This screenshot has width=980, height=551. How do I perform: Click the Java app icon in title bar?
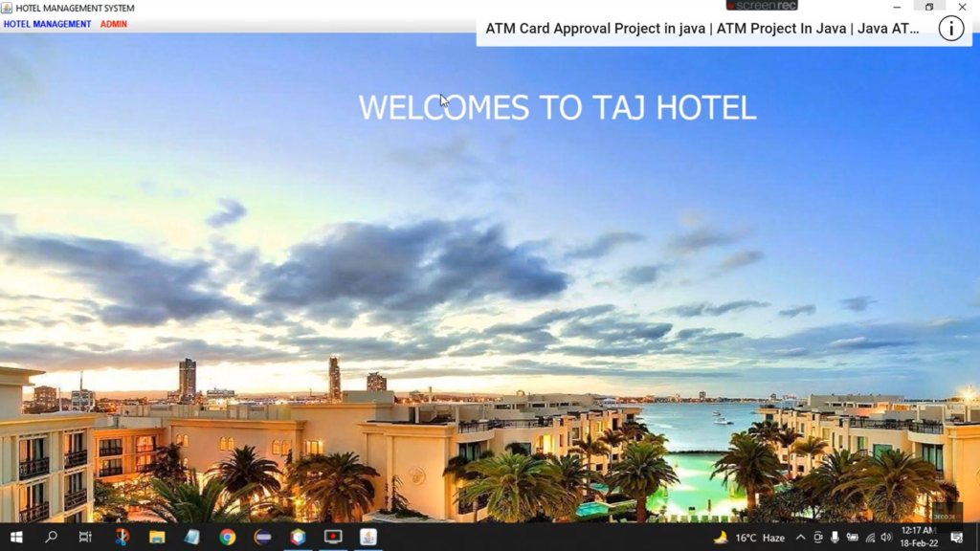pos(7,8)
